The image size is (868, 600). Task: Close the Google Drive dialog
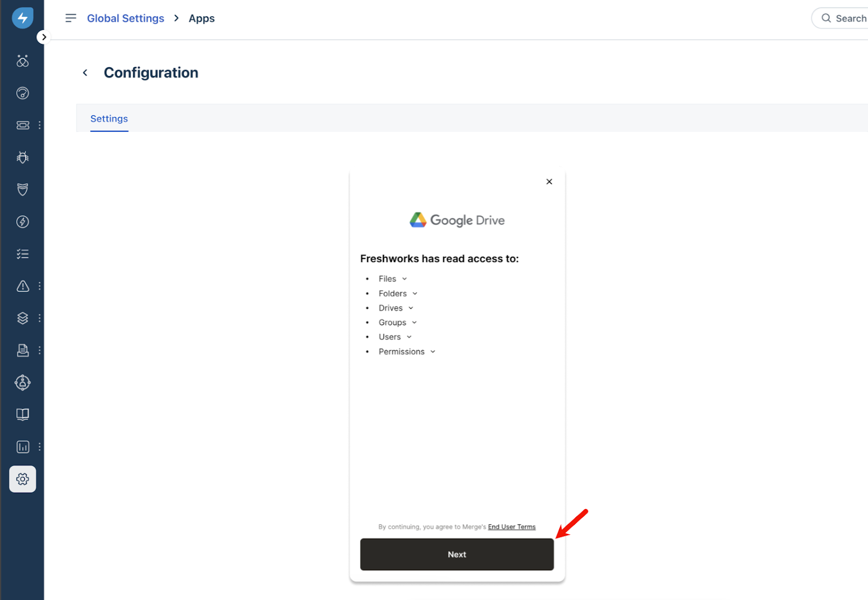[x=549, y=182]
